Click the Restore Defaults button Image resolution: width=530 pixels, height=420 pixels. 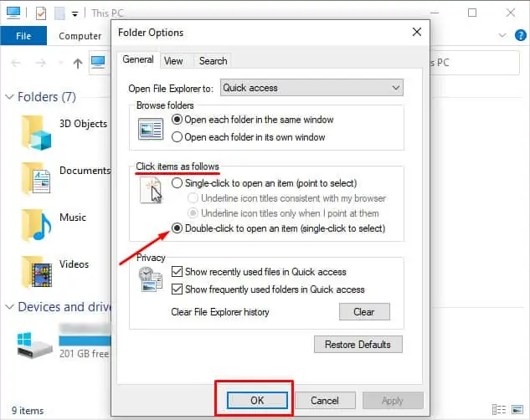[358, 345]
